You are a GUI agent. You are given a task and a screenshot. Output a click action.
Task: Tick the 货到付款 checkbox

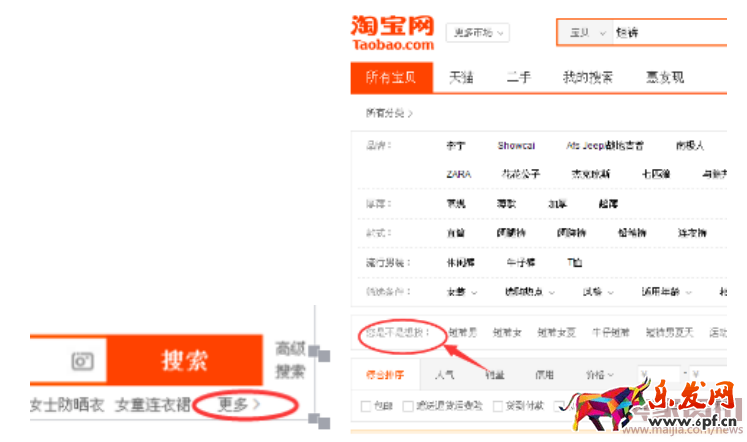497,406
